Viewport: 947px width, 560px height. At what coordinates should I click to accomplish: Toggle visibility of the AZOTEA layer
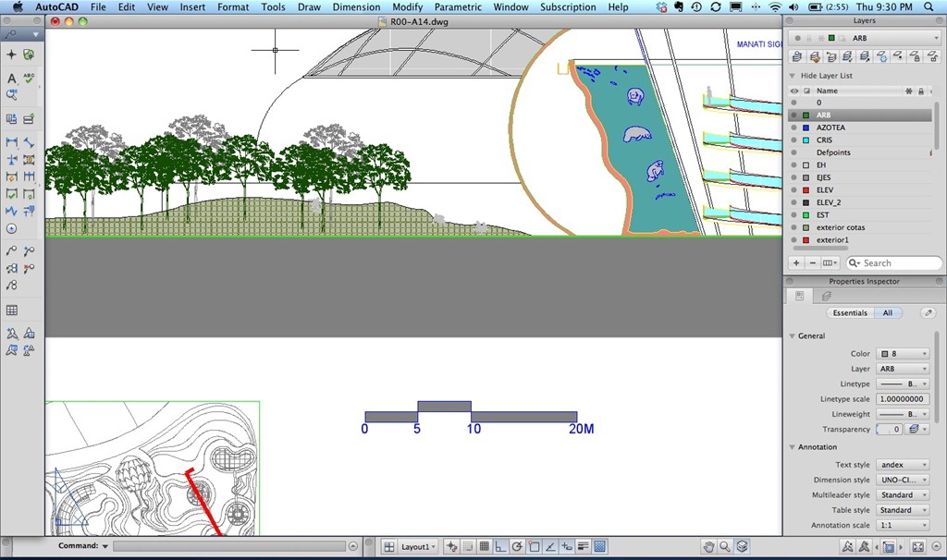(793, 128)
